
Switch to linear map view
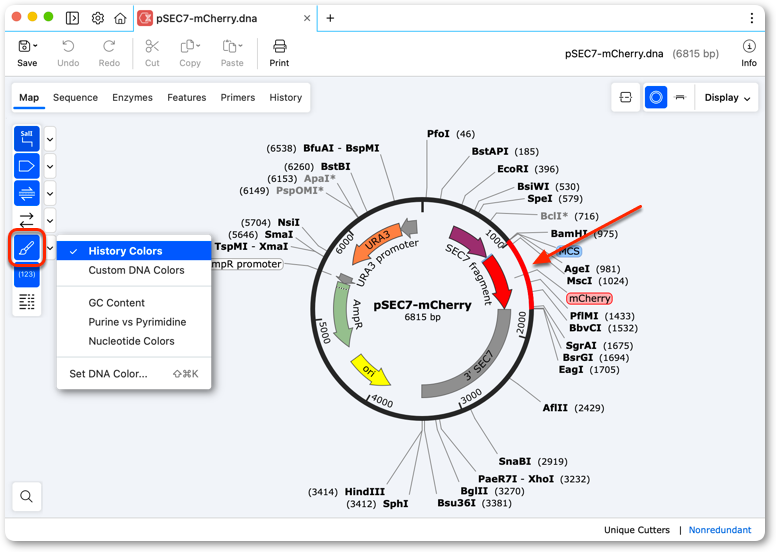(680, 98)
